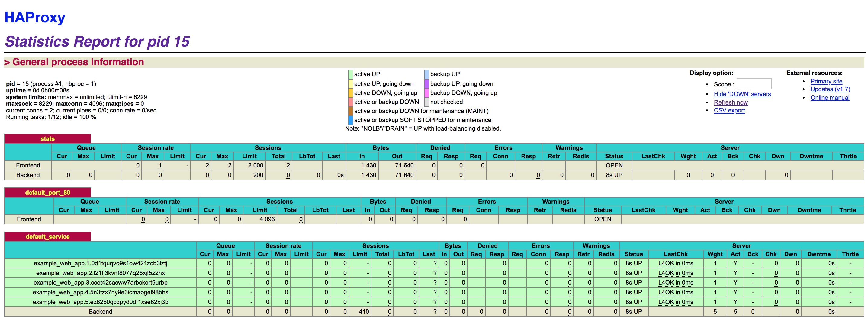Click the HAProxy title link
The width and height of the screenshot is (868, 324).
pyautogui.click(x=35, y=17)
